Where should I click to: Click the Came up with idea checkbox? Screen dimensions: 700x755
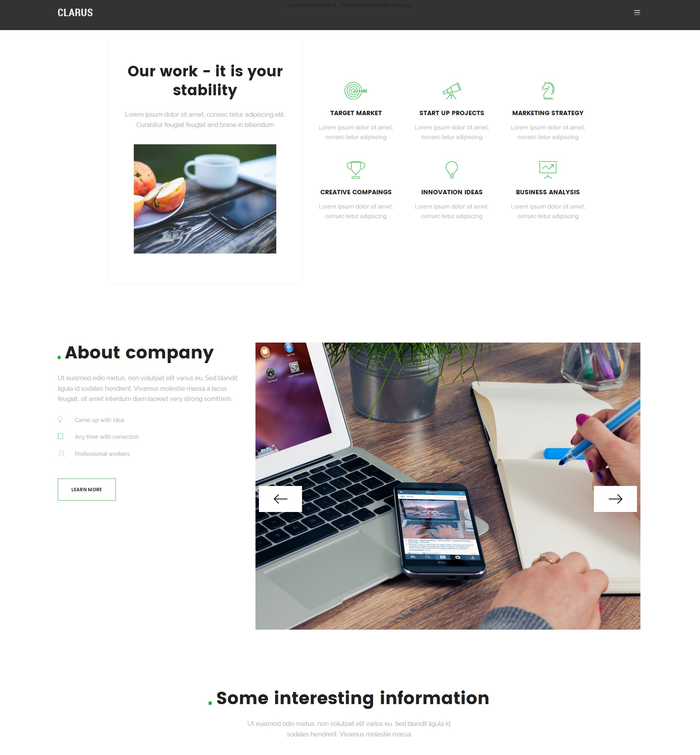[x=61, y=420]
